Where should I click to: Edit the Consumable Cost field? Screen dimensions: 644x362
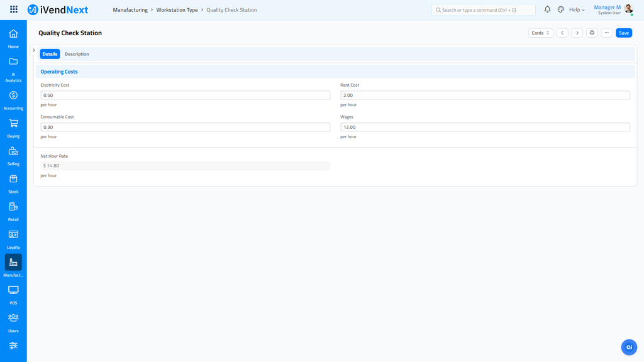pyautogui.click(x=186, y=127)
